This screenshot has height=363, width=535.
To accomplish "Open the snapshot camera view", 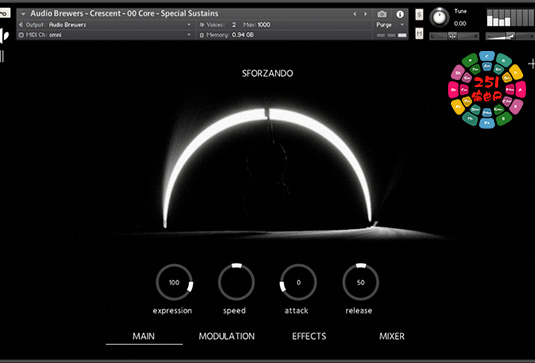I will [382, 14].
